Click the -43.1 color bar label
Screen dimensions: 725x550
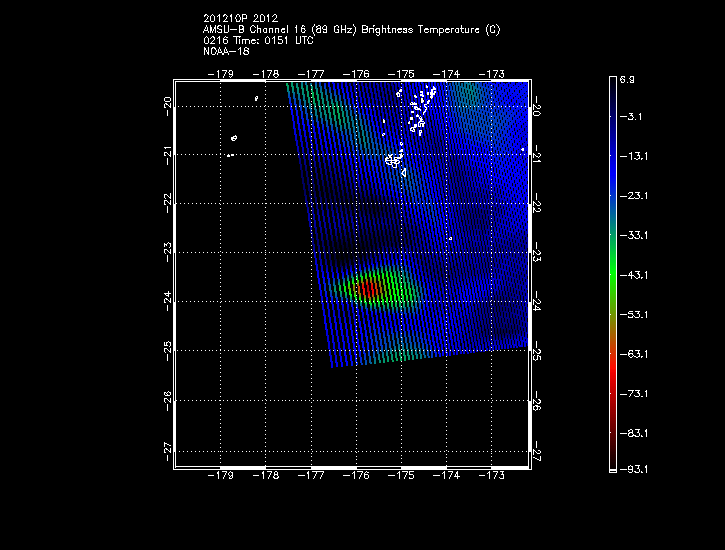(632, 274)
